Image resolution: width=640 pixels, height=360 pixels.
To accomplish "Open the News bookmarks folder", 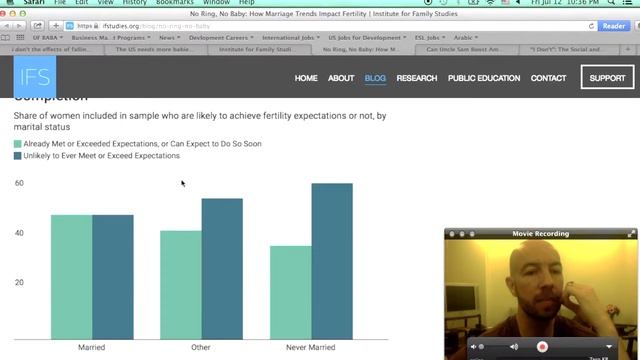I will coord(169,38).
